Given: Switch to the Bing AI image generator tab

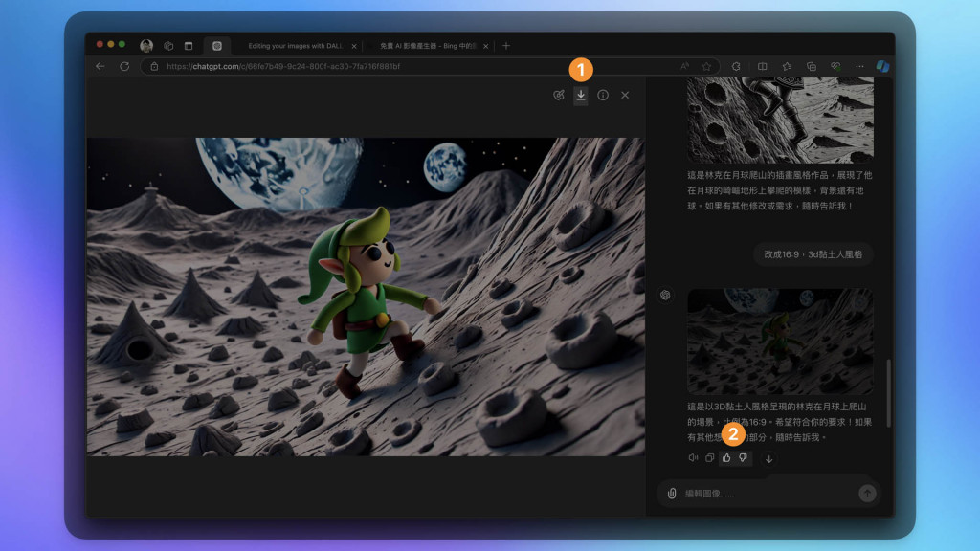Looking at the screenshot, I should (x=428, y=46).
